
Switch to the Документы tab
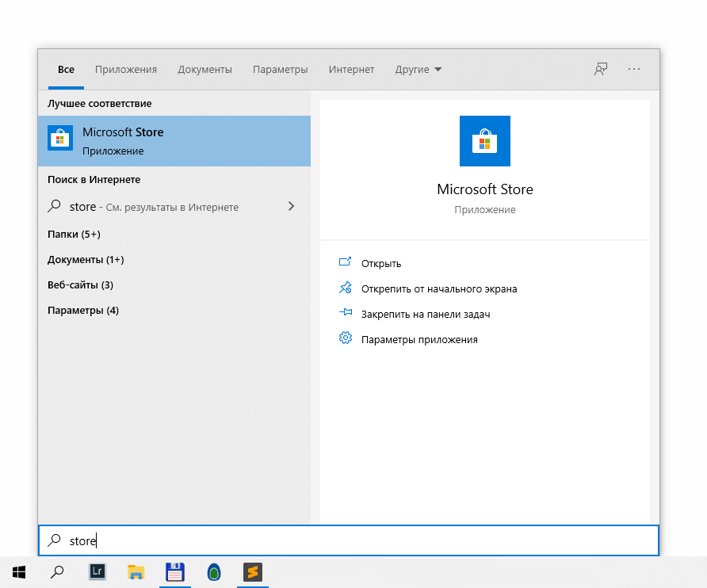204,70
